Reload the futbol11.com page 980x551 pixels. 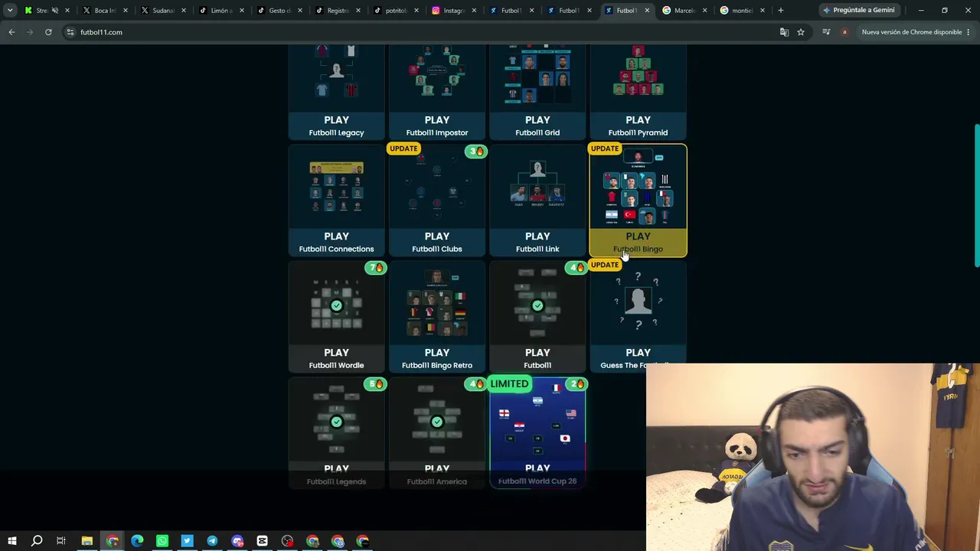(48, 32)
